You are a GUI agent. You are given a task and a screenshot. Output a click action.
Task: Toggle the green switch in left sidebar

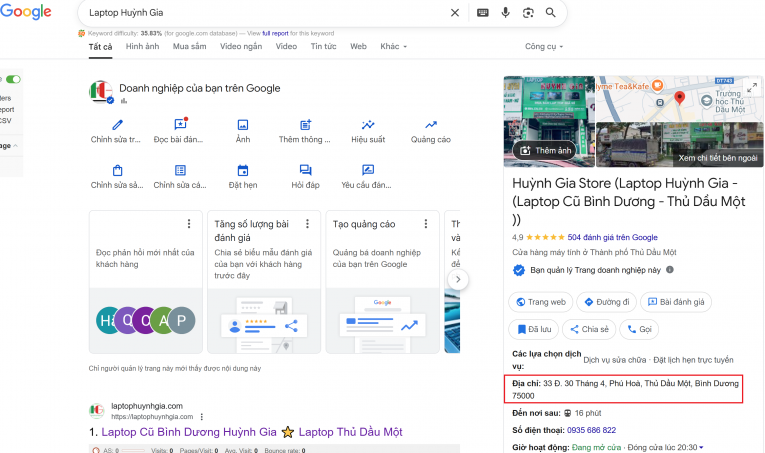tap(13, 79)
